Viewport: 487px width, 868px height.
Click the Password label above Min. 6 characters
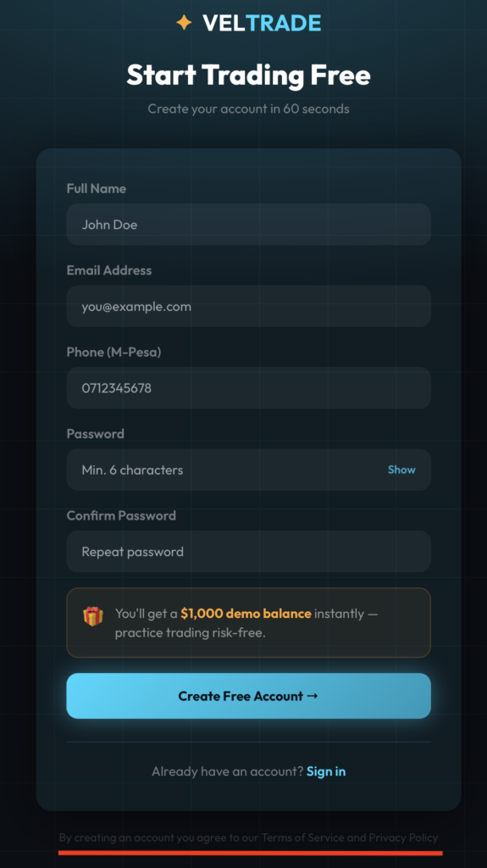point(95,433)
